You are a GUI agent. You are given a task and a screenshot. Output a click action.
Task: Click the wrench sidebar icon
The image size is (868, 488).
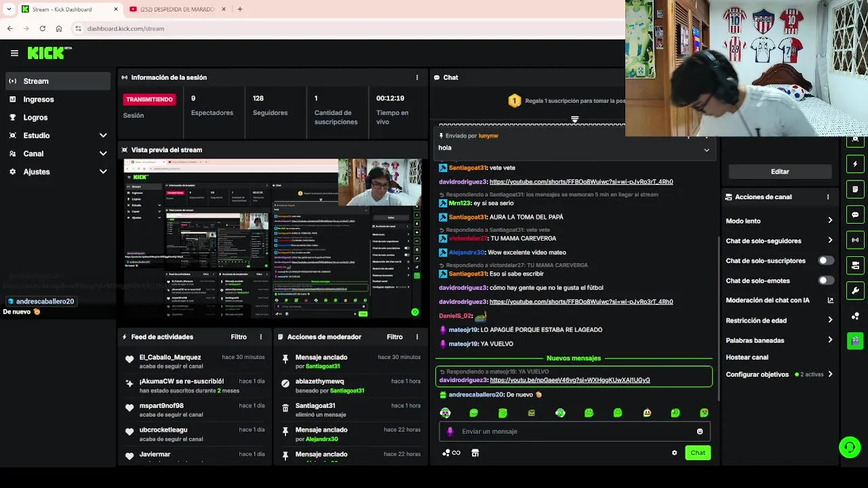[x=855, y=291]
